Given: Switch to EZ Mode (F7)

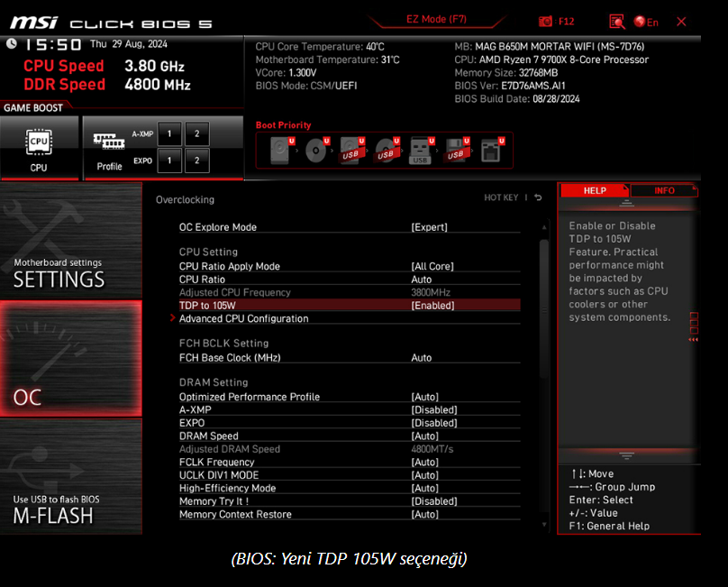Looking at the screenshot, I should pos(436,19).
